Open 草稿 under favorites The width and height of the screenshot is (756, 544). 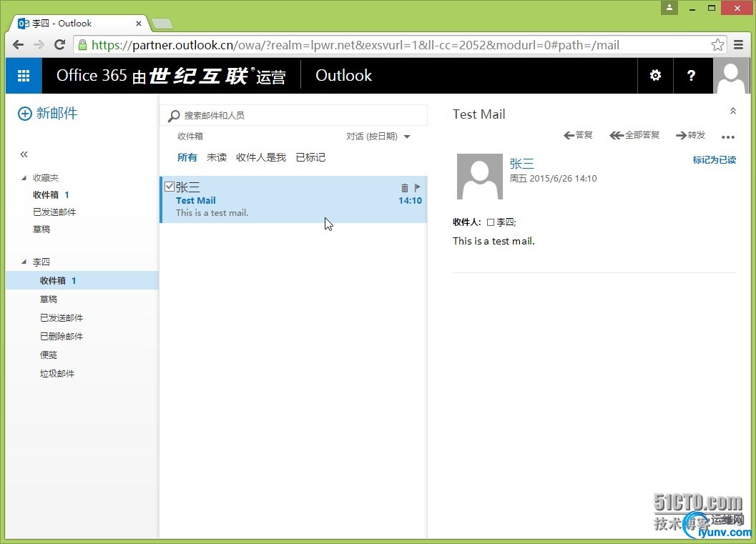coord(41,229)
